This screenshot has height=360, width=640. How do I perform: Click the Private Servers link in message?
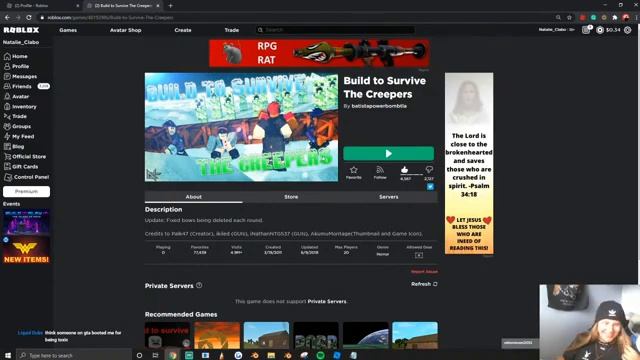327,301
